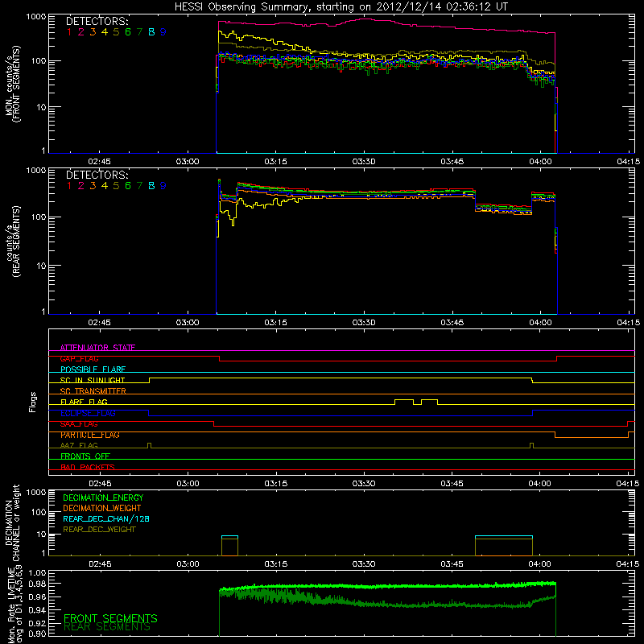The image size is (644, 644).
Task: Click 0.98 on the livetime y-axis
Action: click(37, 584)
